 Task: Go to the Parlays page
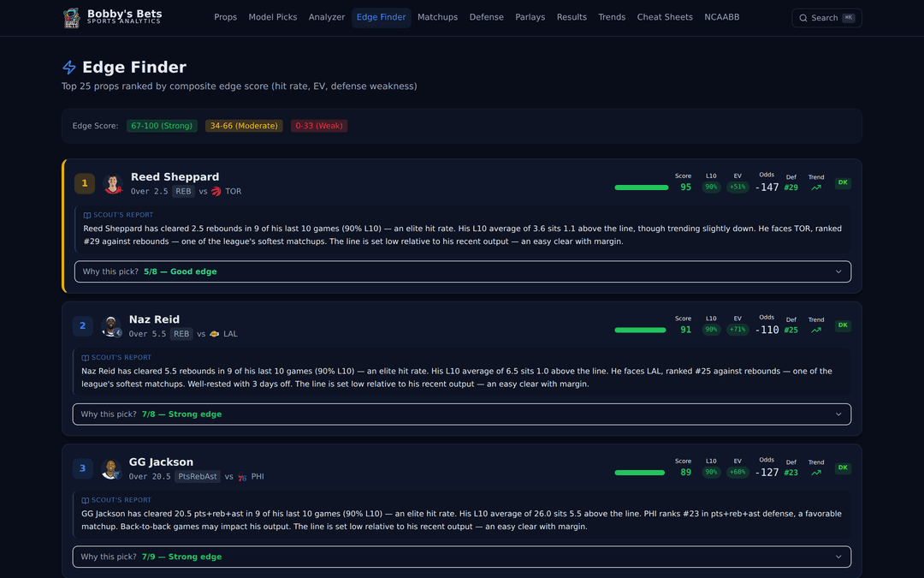pos(530,18)
